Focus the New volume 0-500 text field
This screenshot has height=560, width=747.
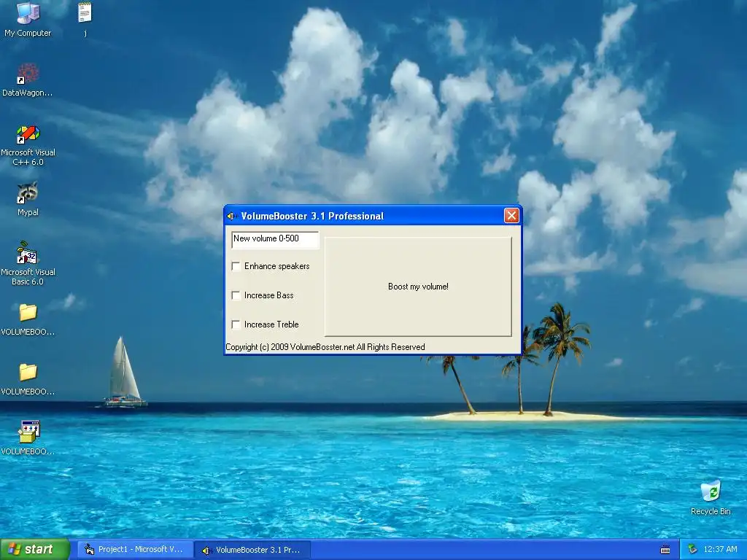pyautogui.click(x=275, y=239)
